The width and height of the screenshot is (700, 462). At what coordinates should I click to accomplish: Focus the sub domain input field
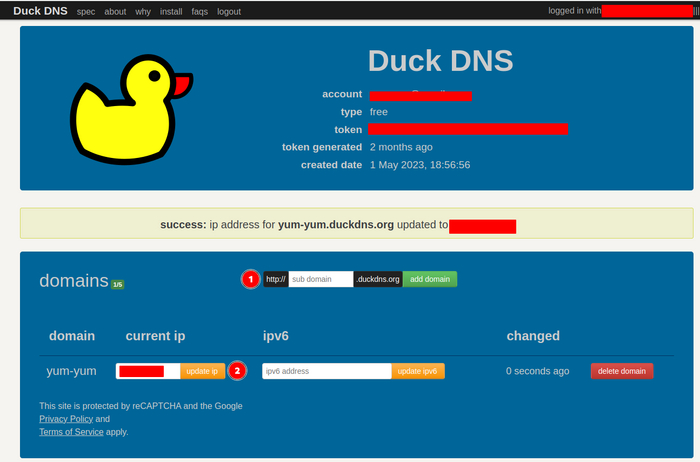(x=321, y=279)
